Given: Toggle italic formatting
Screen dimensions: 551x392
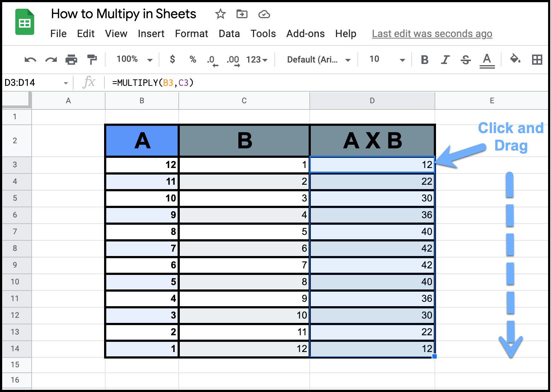Looking at the screenshot, I should [445, 59].
